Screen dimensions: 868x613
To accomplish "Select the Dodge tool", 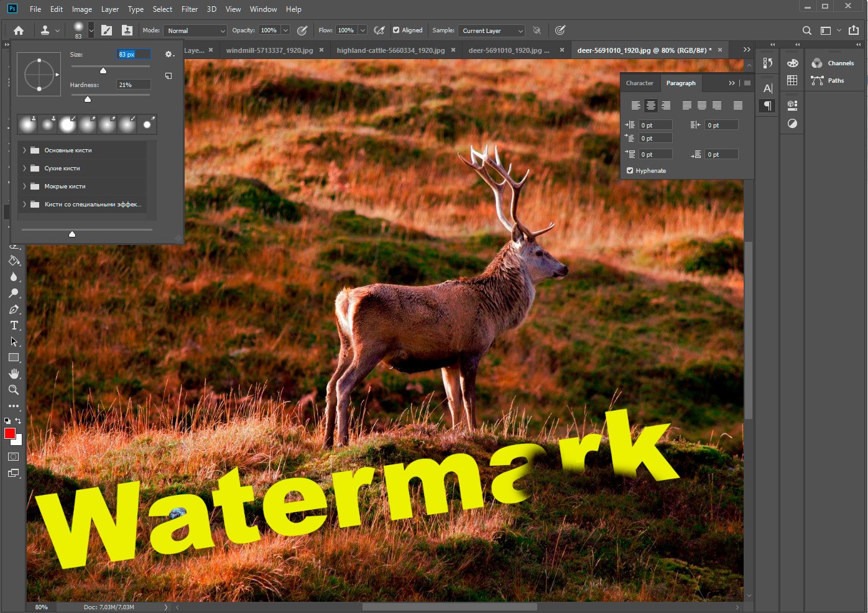I will coord(14,293).
